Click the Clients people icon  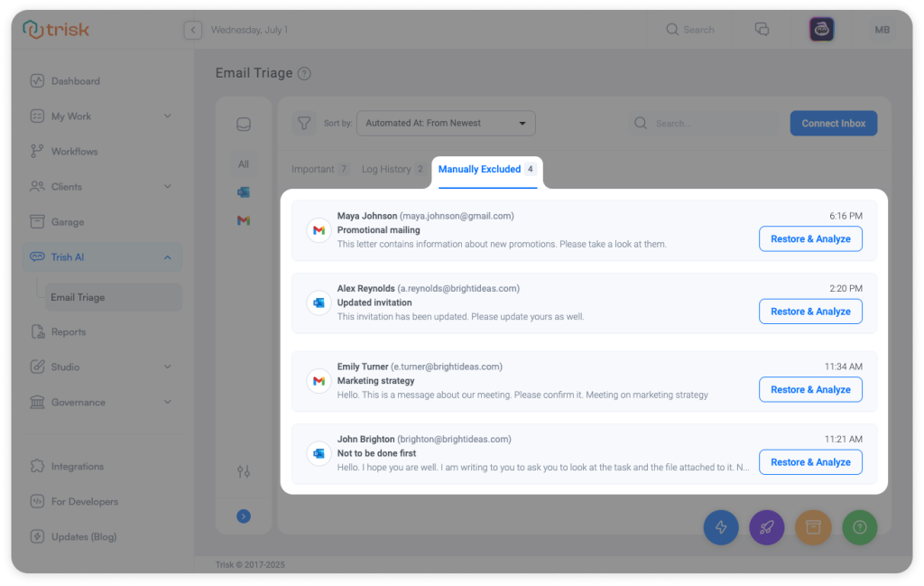pyautogui.click(x=37, y=186)
